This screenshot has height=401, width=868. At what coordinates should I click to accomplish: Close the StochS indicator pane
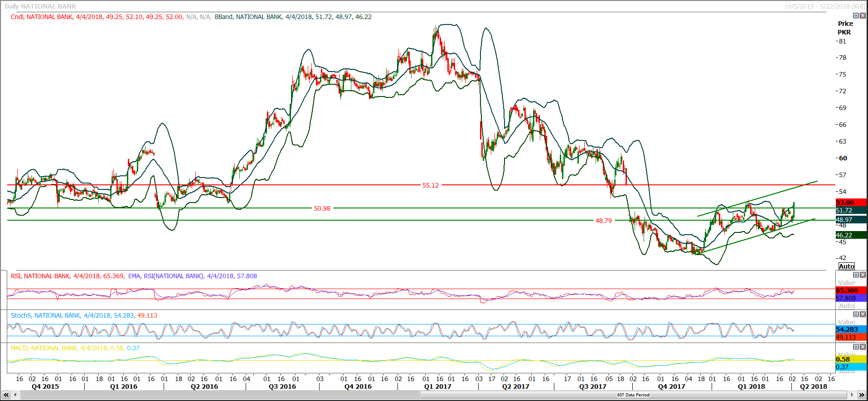[863, 314]
